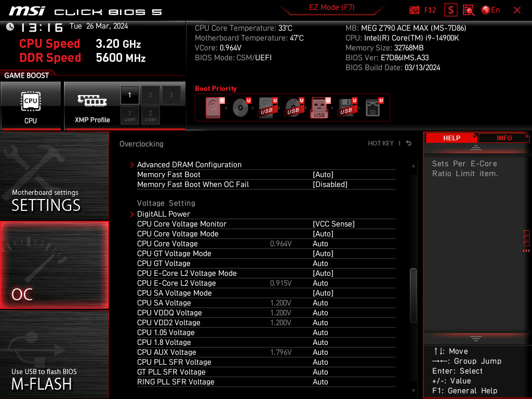Switch to the HELP tab
The height and width of the screenshot is (399, 532).
451,138
